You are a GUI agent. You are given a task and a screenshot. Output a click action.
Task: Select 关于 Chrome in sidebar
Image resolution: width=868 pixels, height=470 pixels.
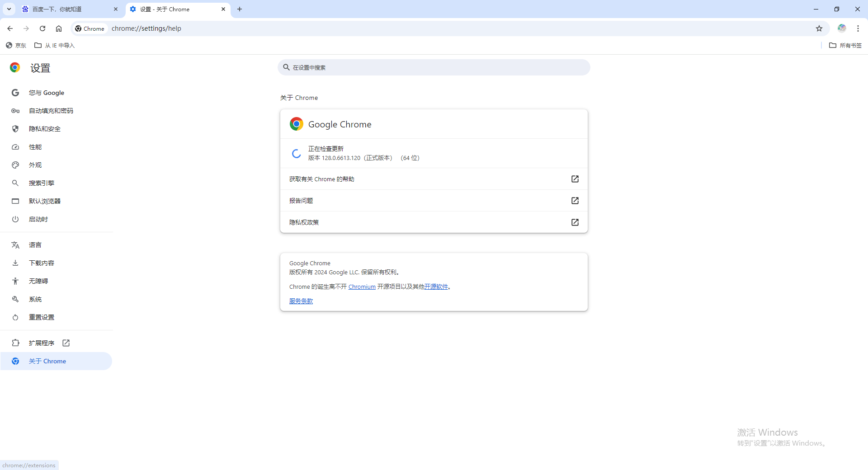coord(56,361)
